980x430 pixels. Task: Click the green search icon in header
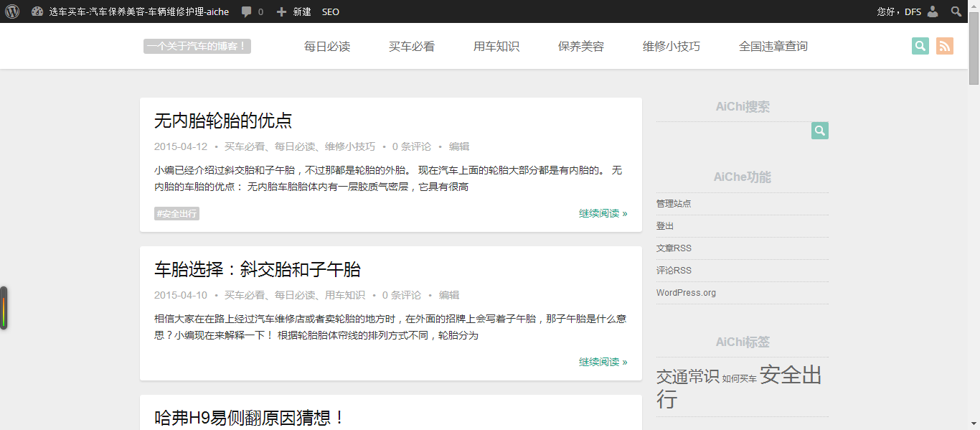(x=920, y=46)
